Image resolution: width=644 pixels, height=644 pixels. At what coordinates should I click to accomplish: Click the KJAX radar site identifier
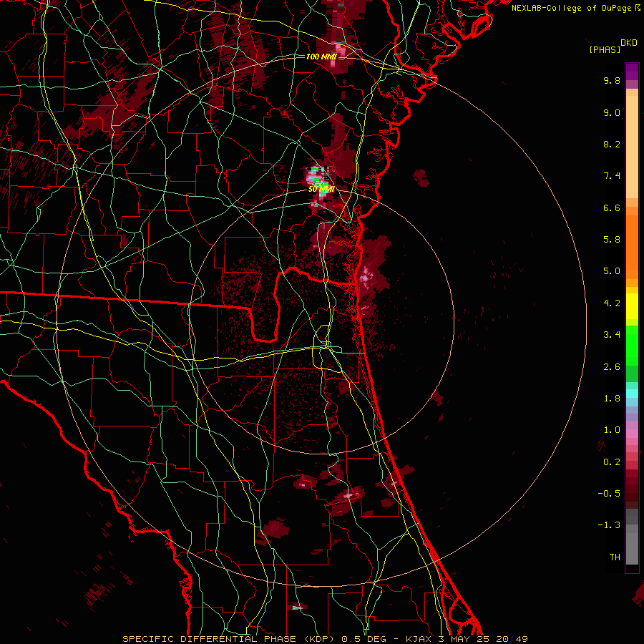(x=418, y=639)
